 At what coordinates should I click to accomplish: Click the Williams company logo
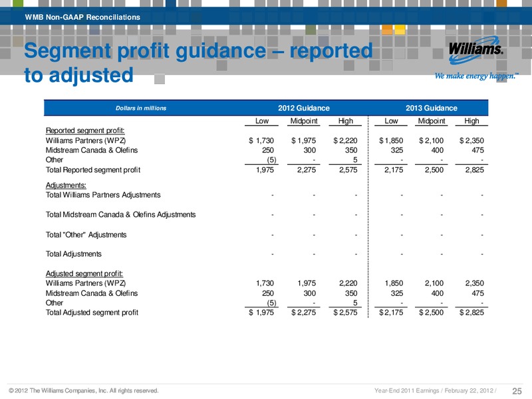pyautogui.click(x=475, y=51)
